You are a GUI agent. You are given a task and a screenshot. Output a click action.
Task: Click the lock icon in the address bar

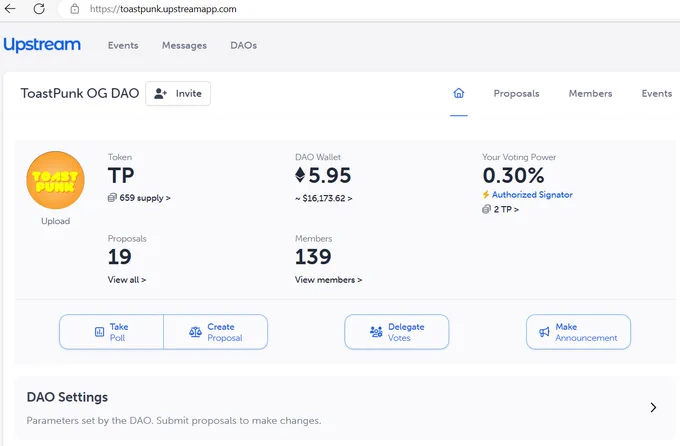[75, 9]
